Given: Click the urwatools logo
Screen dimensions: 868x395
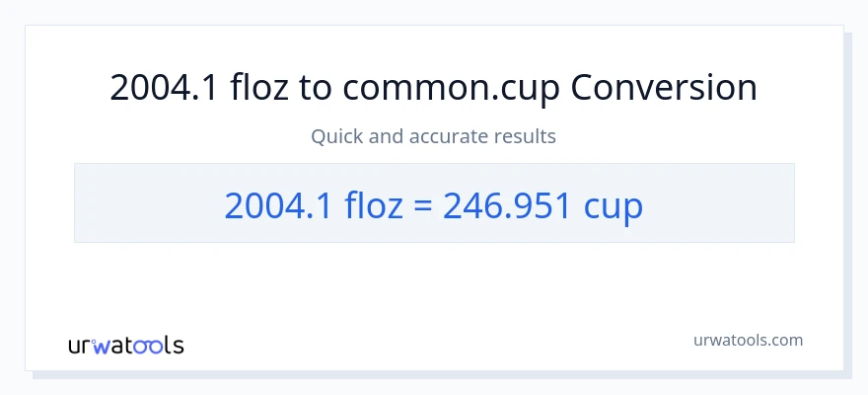Looking at the screenshot, I should (x=125, y=346).
